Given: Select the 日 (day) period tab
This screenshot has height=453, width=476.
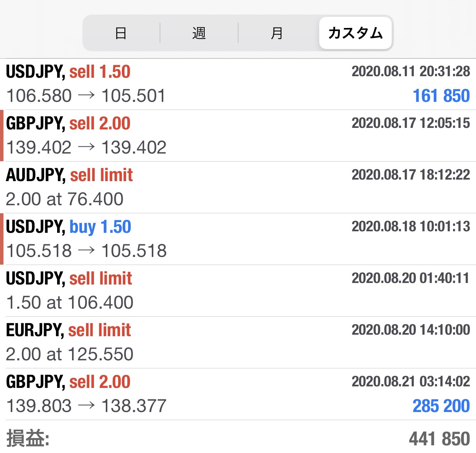Looking at the screenshot, I should pyautogui.click(x=121, y=33).
